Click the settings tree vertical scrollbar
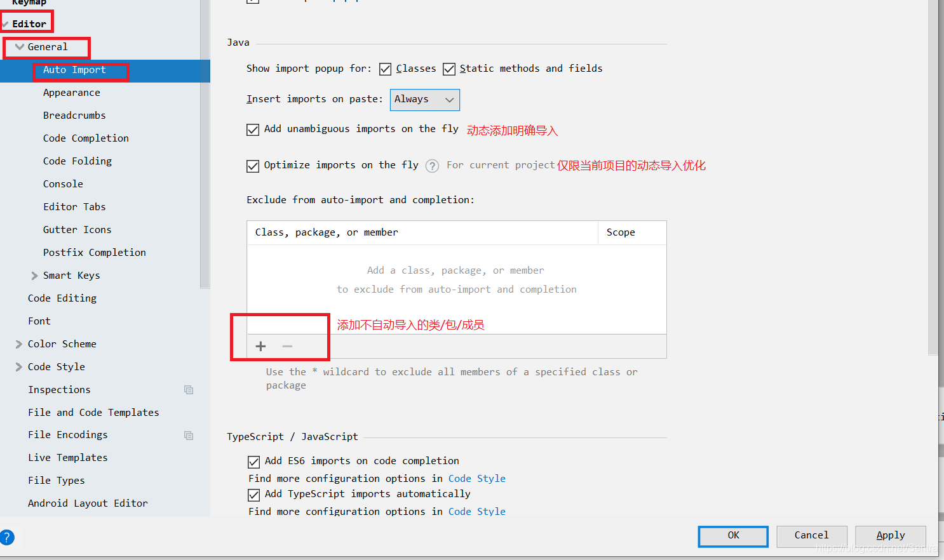 point(205,143)
